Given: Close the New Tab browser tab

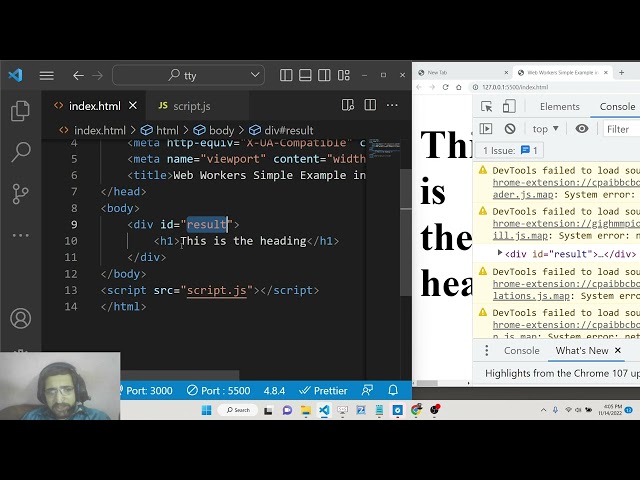Looking at the screenshot, I should 506,73.
